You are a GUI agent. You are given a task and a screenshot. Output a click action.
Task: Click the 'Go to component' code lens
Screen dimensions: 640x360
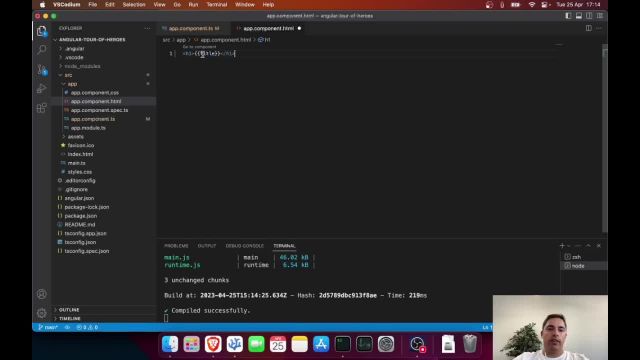tap(199, 47)
